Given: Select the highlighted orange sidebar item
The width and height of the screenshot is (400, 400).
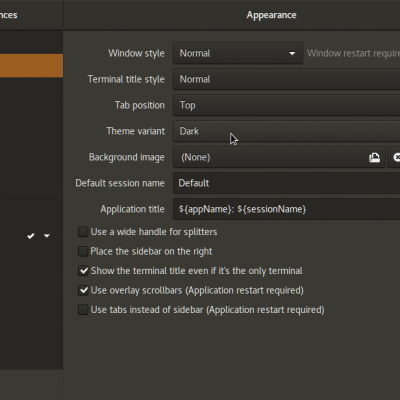Looking at the screenshot, I should click(x=31, y=66).
